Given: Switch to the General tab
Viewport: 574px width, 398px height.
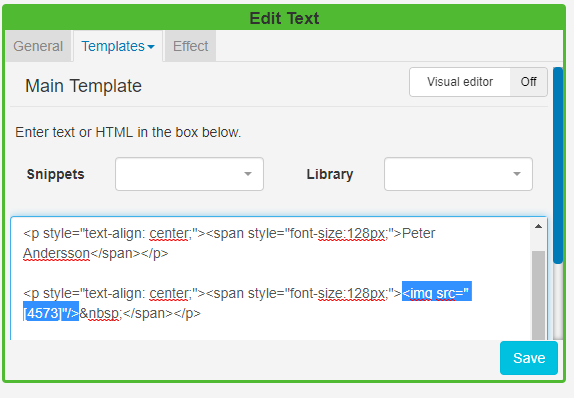Looking at the screenshot, I should [38, 46].
